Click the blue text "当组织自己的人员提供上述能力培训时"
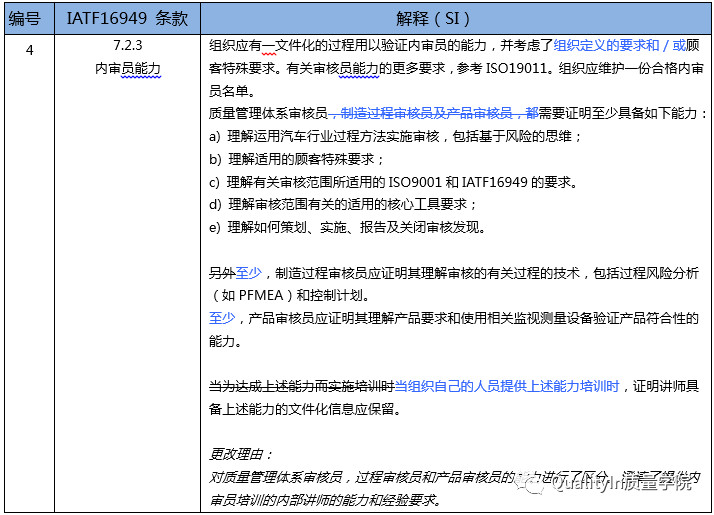This screenshot has height=515, width=714. pyautogui.click(x=508, y=386)
